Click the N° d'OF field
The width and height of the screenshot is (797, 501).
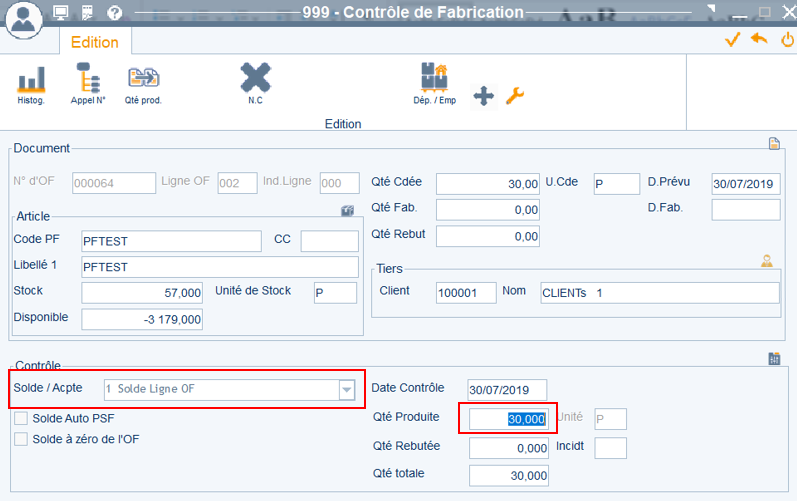click(x=114, y=183)
